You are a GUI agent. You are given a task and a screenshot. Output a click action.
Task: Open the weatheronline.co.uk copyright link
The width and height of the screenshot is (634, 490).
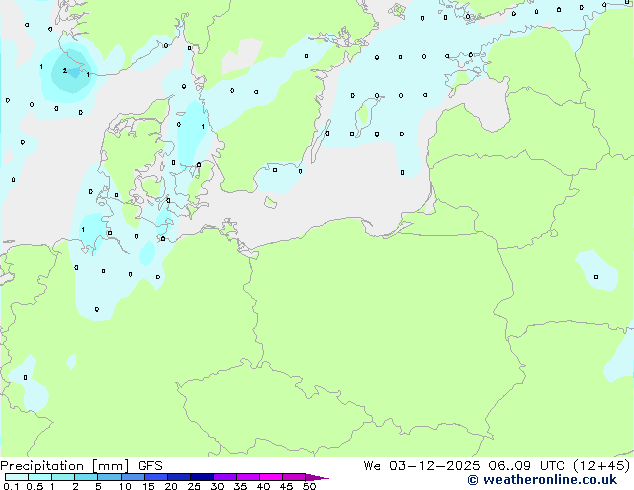(x=542, y=480)
